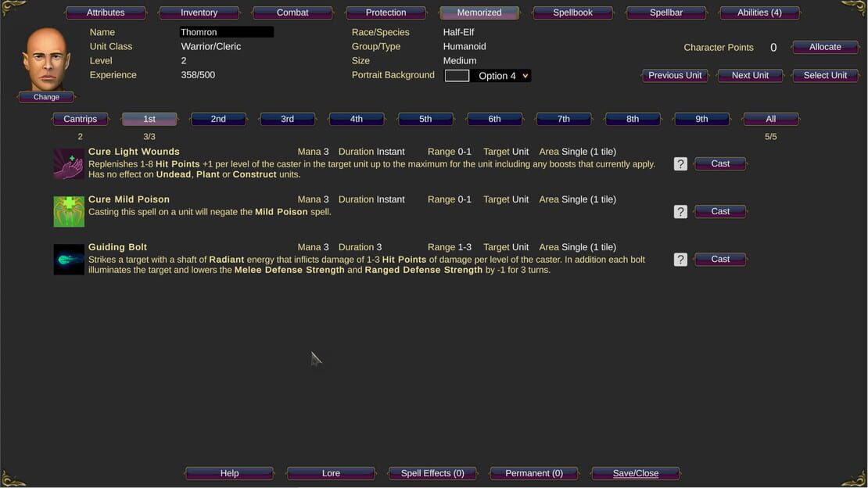This screenshot has height=488, width=868.
Task: Select the 2nd level spells filter
Action: [218, 119]
